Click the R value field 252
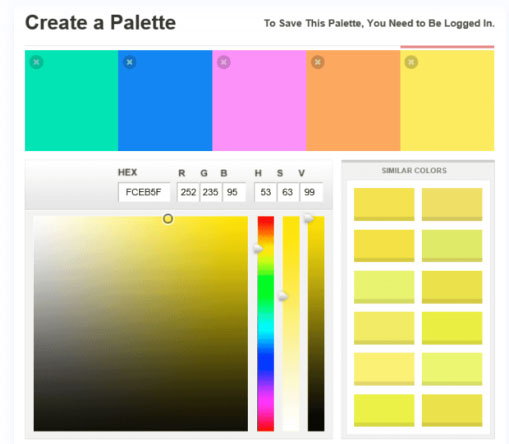Screen dimensions: 509x444 [188, 192]
